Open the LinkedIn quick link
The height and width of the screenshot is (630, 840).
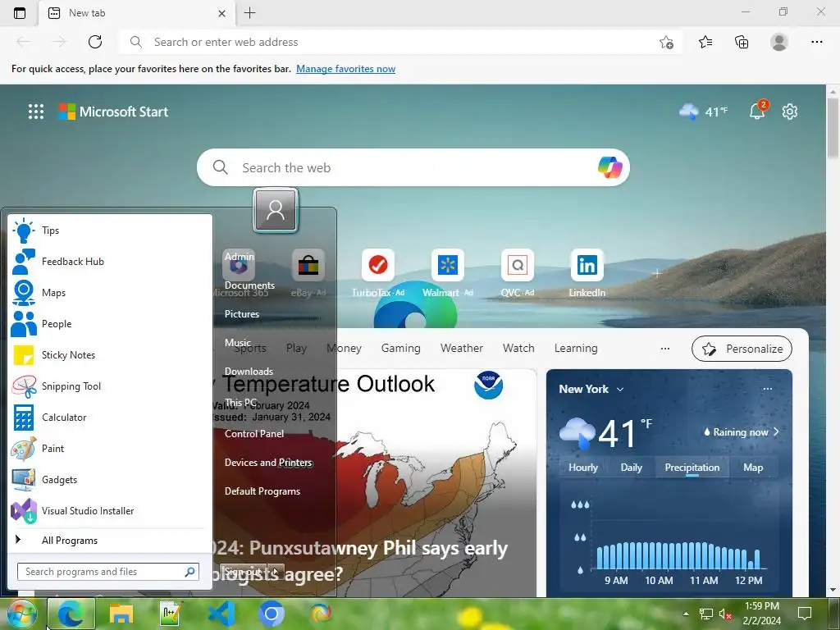587,273
